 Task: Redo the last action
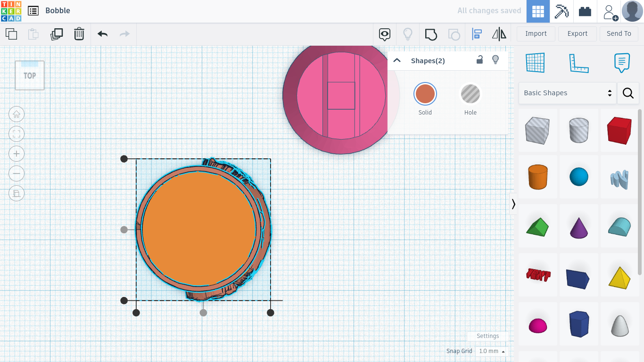point(124,34)
